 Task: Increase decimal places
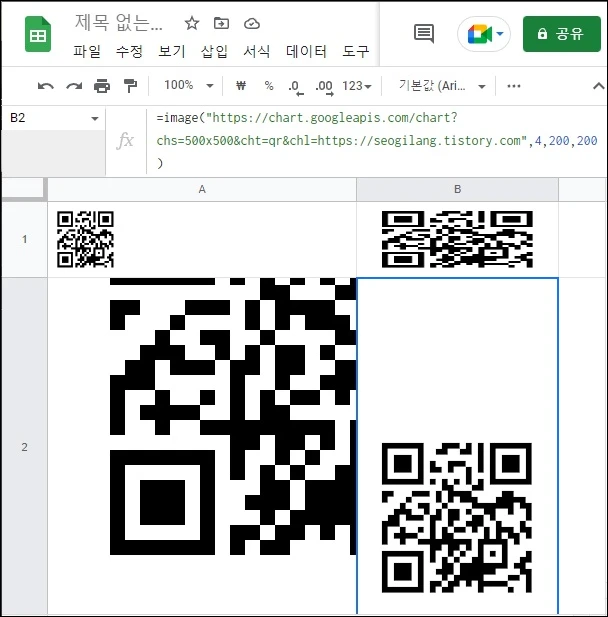[324, 86]
